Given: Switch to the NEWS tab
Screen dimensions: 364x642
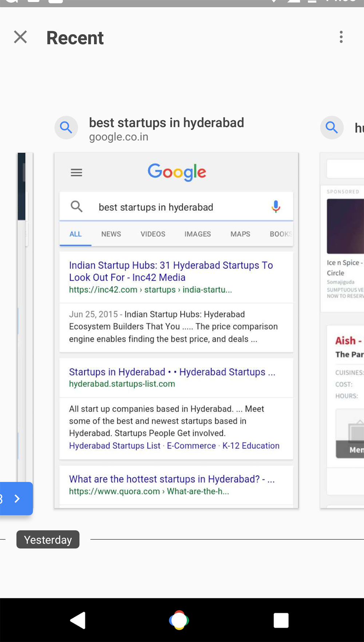Looking at the screenshot, I should click(x=111, y=234).
